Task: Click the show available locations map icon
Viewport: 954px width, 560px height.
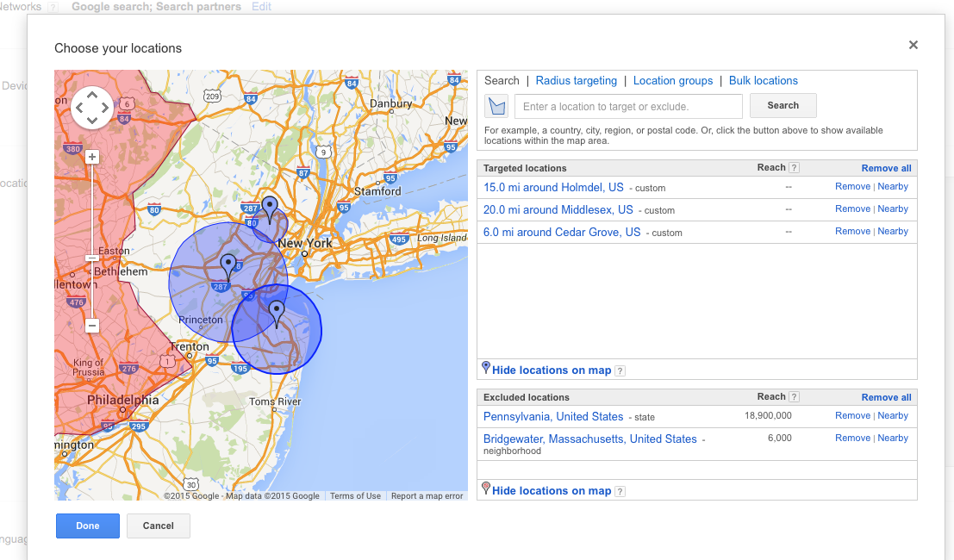Action: (496, 106)
